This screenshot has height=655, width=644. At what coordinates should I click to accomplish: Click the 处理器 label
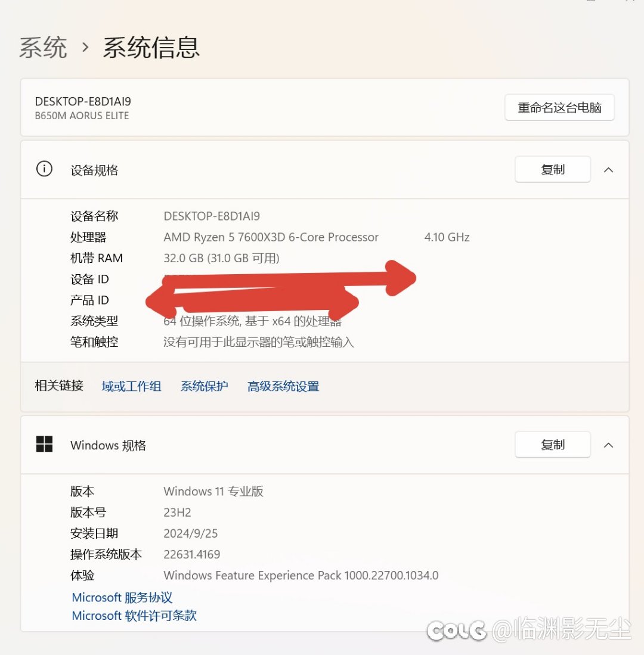[x=88, y=237]
